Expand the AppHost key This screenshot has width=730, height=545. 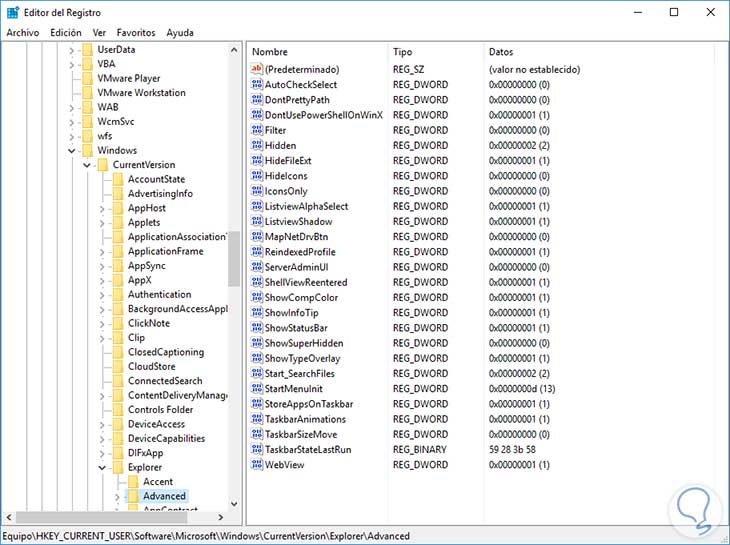point(102,209)
